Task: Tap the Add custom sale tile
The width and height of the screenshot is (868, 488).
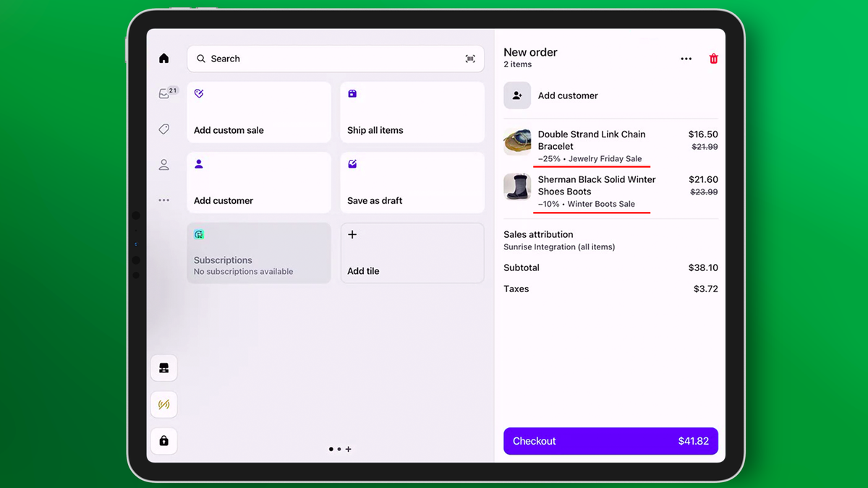Action: (258, 112)
